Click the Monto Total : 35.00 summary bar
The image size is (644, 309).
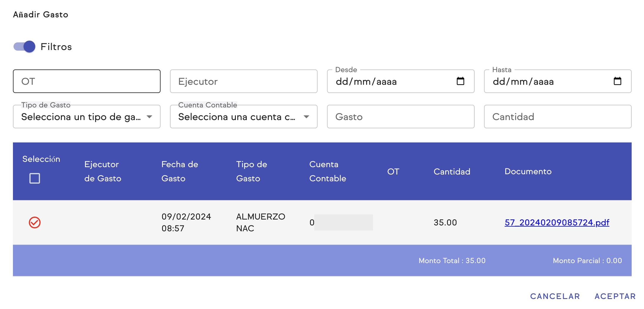(x=452, y=260)
